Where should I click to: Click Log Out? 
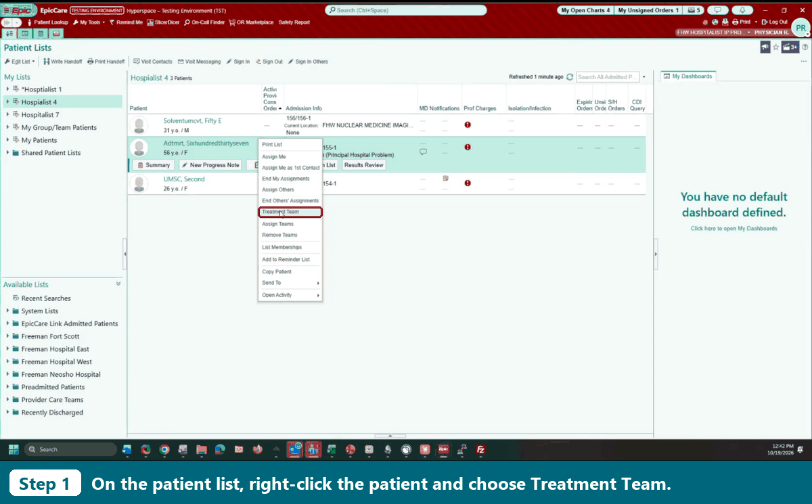pyautogui.click(x=775, y=22)
